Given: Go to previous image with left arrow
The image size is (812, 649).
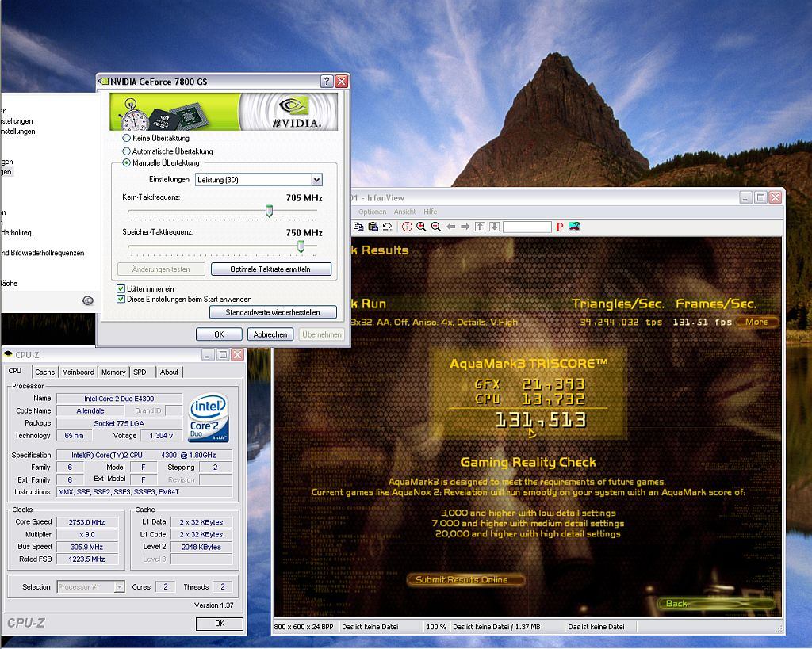Looking at the screenshot, I should coord(451,227).
